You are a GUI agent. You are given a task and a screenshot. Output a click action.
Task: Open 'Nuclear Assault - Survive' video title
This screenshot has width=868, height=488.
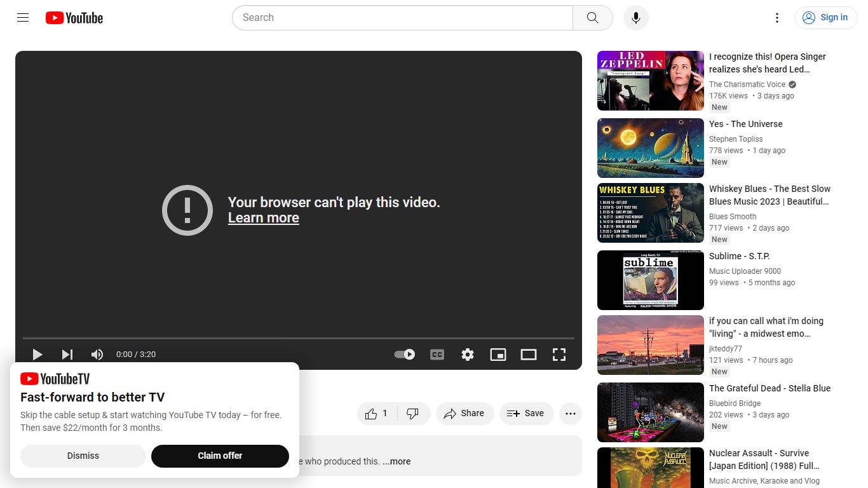[764, 459]
